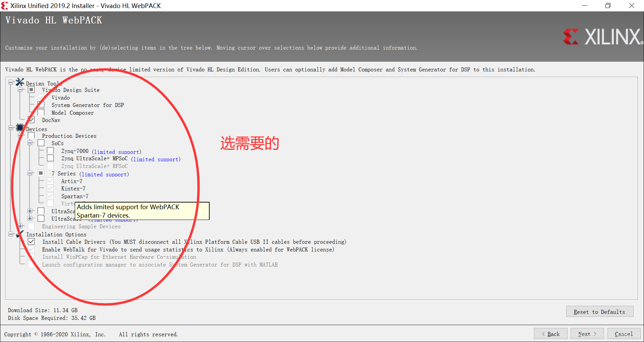Expand the first UltraScale node
644x342 pixels.
point(30,211)
